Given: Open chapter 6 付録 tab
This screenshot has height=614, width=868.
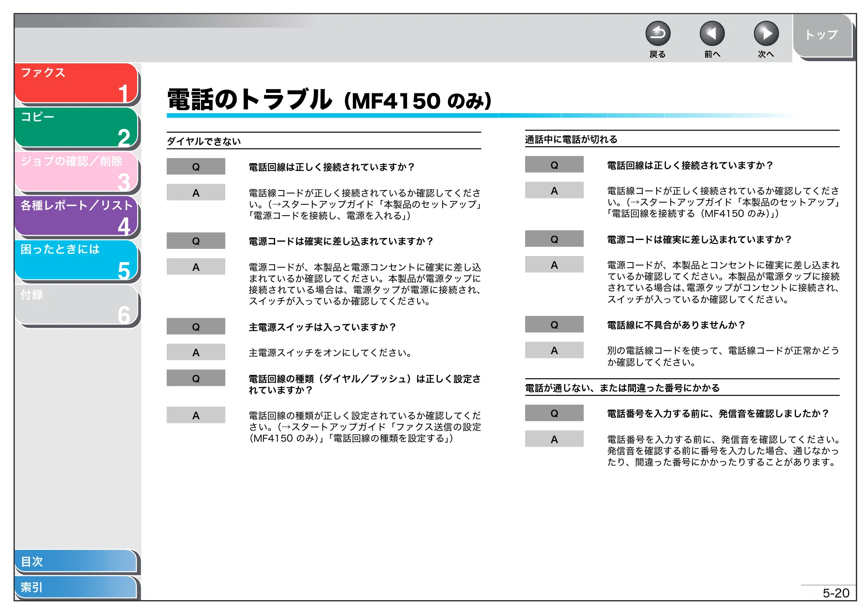Looking at the screenshot, I should (76, 305).
